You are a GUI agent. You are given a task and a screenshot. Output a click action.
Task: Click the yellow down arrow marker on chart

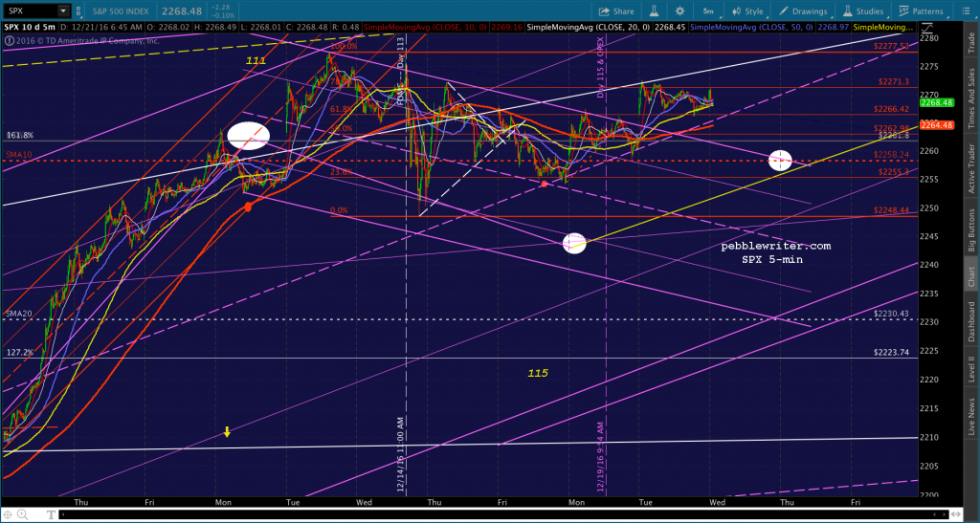pos(228,432)
